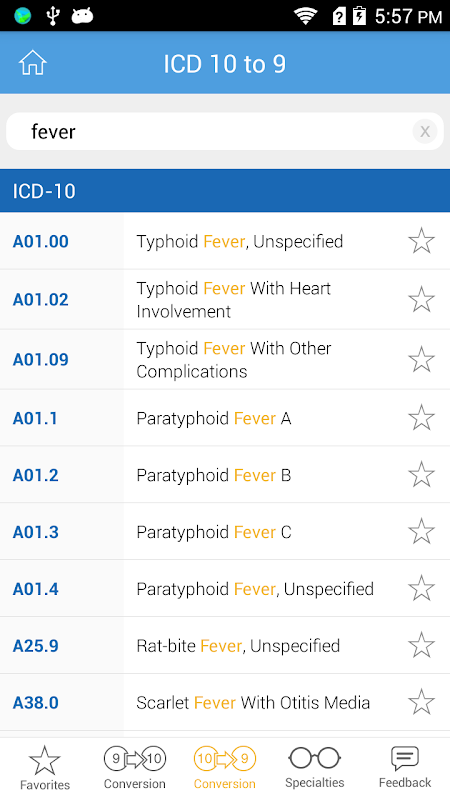Select code A25.9 in the list
The width and height of the screenshot is (450, 800).
[225, 645]
